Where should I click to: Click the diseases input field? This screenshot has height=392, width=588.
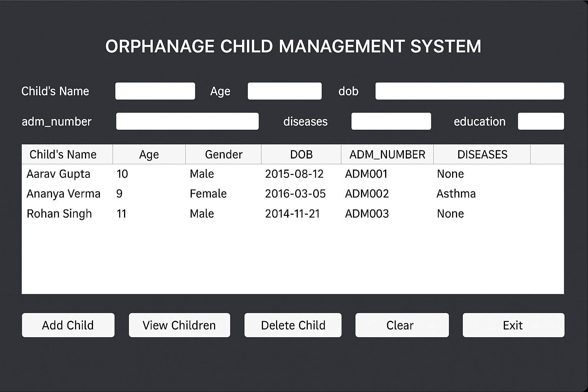[391, 121]
